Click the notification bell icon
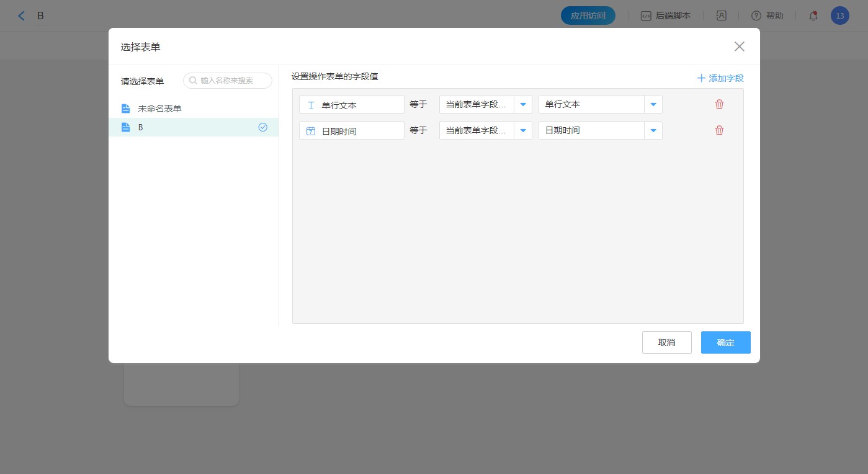This screenshot has width=868, height=474. tap(813, 16)
